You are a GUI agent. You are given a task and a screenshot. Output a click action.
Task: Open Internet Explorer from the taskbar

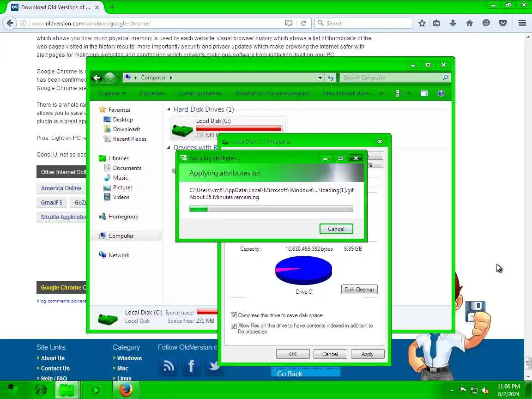pyautogui.click(x=41, y=390)
